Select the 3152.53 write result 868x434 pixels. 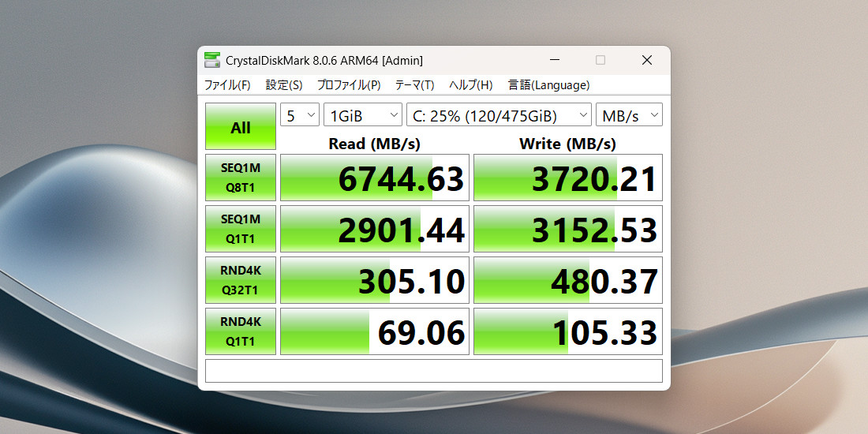[x=568, y=229]
